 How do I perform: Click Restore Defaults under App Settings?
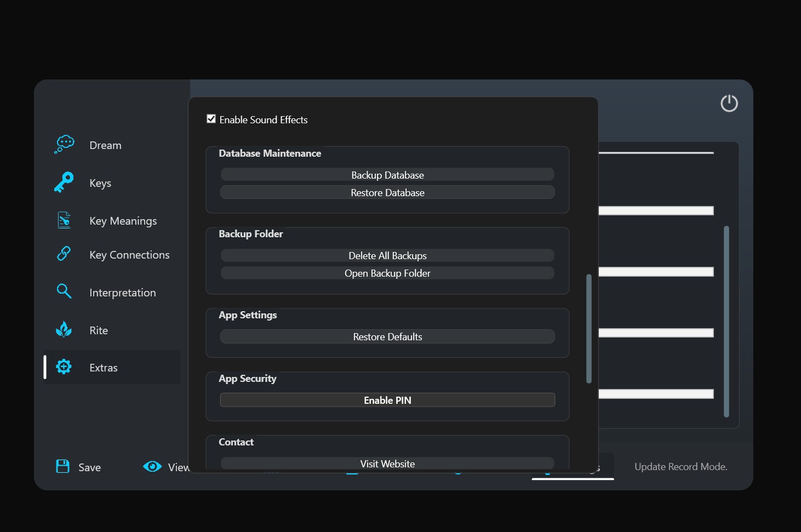click(x=387, y=336)
